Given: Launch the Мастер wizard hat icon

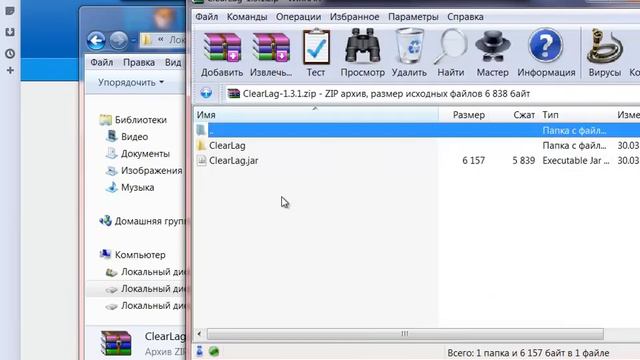Looking at the screenshot, I should [493, 47].
